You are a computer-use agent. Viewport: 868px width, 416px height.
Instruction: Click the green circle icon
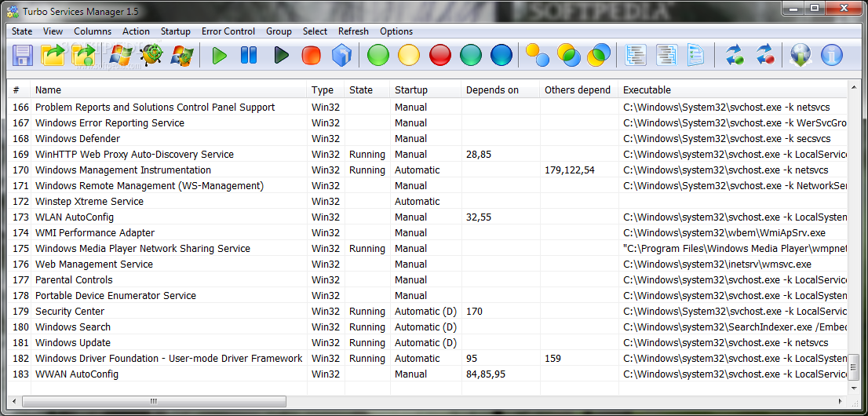378,55
